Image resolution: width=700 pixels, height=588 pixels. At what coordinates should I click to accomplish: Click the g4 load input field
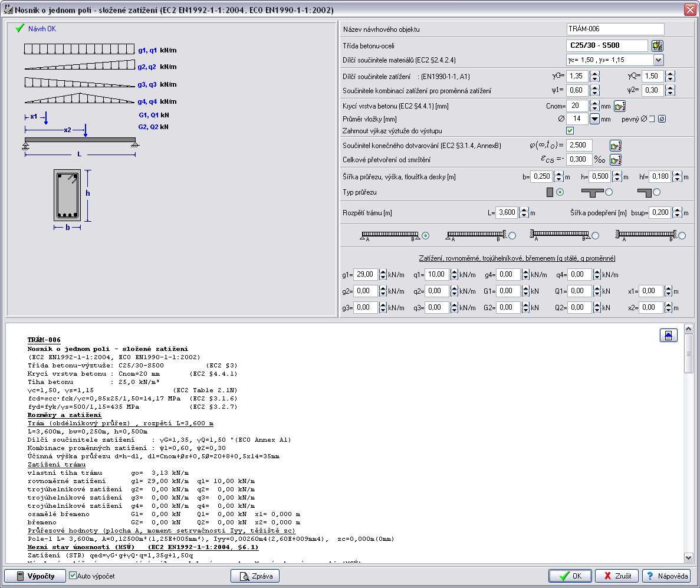[508, 274]
